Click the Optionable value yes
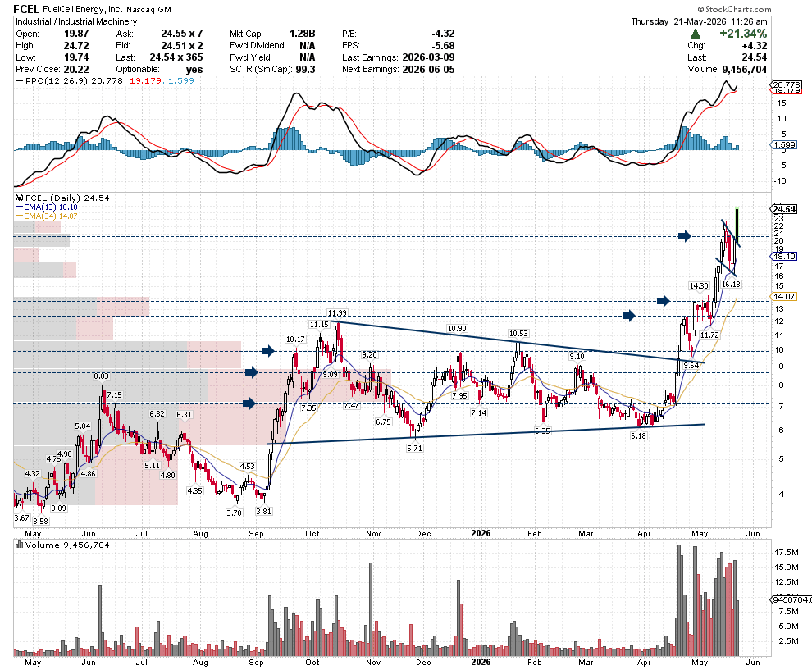Screen dimensions: 812x670 194,70
